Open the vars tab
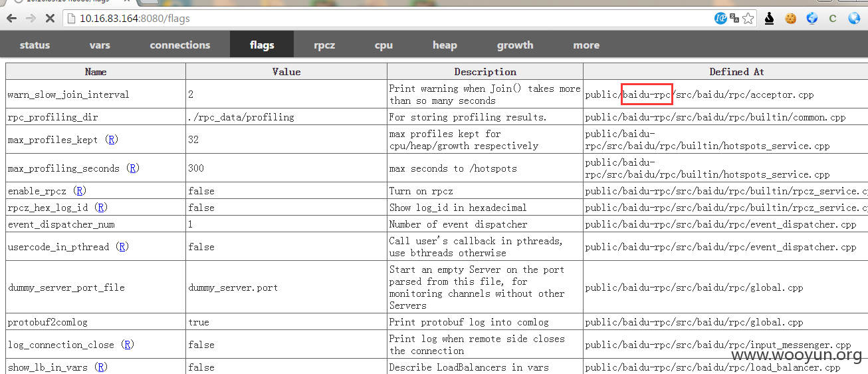The height and width of the screenshot is (374, 868). [100, 45]
